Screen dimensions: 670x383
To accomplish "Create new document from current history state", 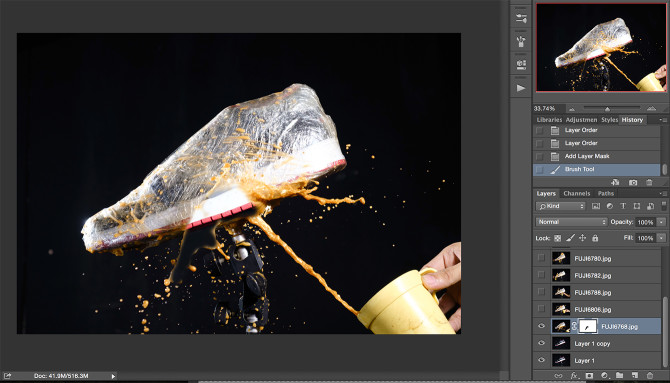I will (615, 183).
